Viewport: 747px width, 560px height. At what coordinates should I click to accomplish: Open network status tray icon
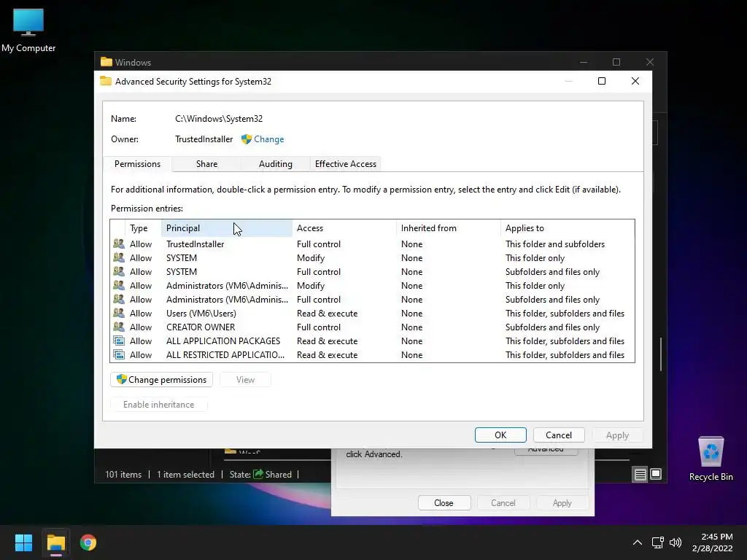click(x=658, y=542)
